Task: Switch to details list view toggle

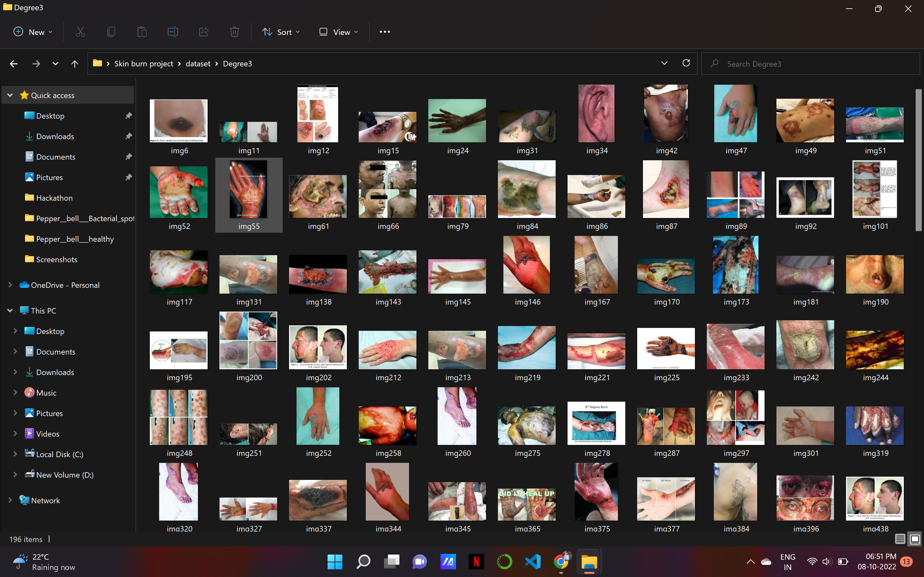Action: (x=900, y=539)
